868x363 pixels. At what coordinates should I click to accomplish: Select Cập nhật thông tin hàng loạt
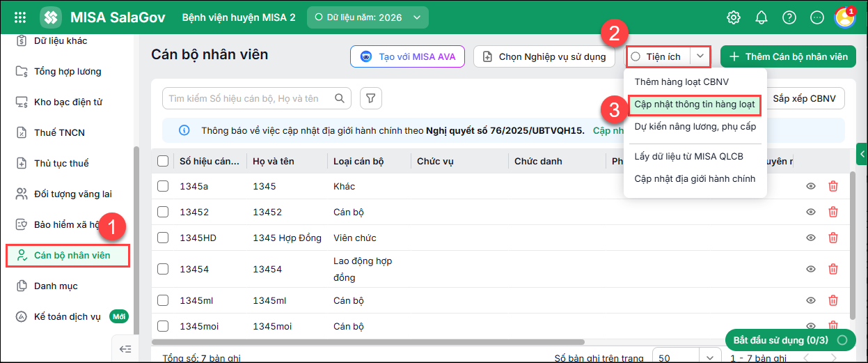coord(695,104)
